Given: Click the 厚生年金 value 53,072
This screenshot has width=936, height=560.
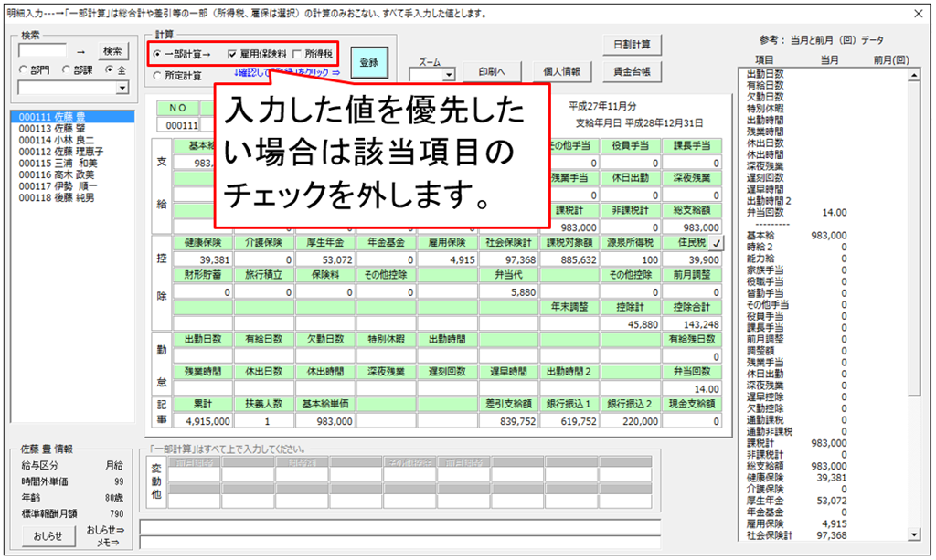Looking at the screenshot, I should coord(325,260).
